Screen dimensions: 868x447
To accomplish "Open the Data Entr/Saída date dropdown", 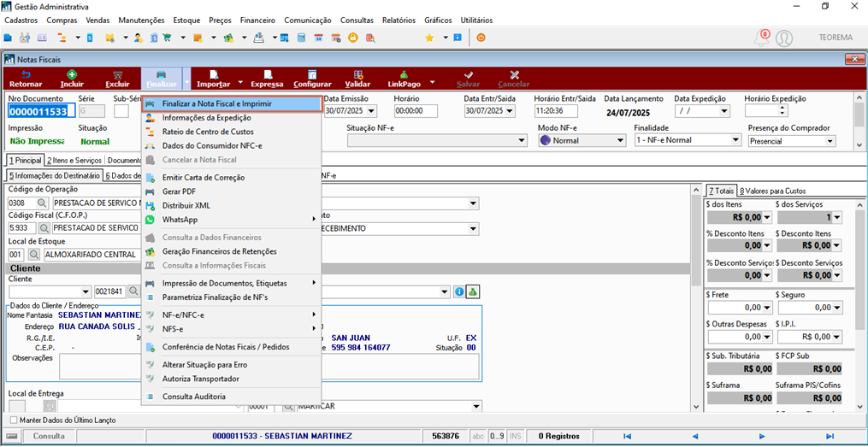I will point(510,110).
